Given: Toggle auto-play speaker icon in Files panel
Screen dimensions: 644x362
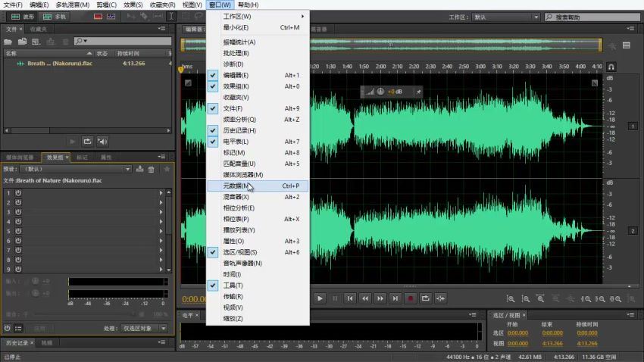Looking at the screenshot, I should 102,141.
